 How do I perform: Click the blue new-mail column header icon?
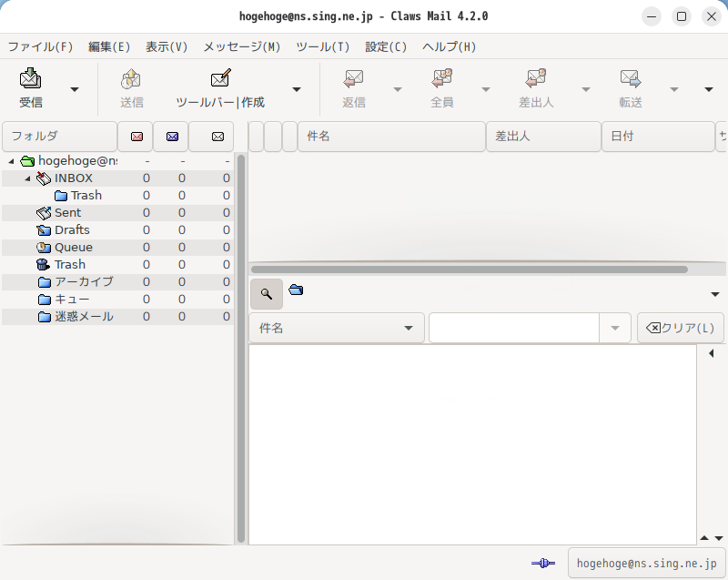pos(170,136)
